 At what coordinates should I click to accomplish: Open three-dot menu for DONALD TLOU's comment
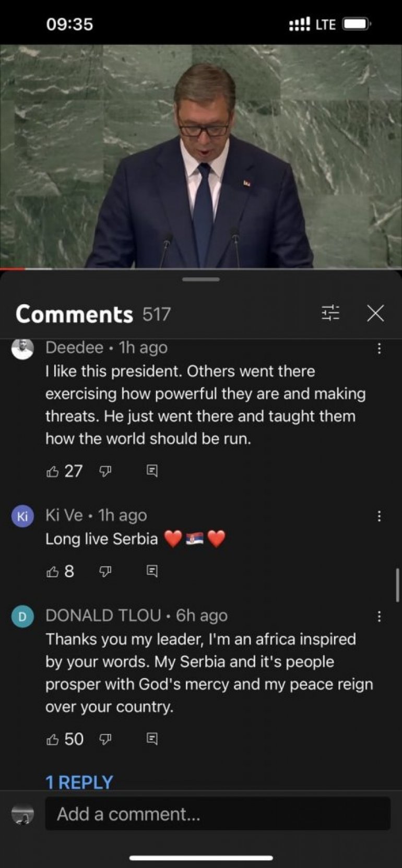click(x=379, y=616)
